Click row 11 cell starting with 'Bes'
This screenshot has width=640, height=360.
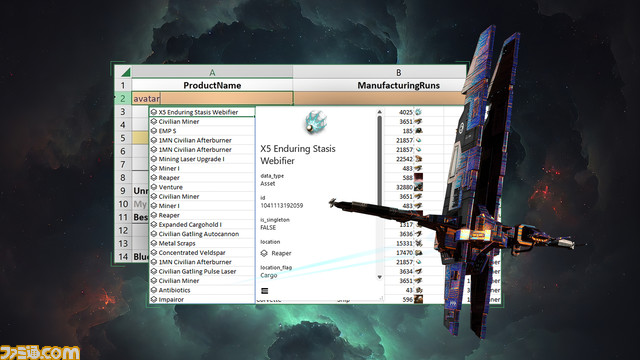tap(140, 217)
